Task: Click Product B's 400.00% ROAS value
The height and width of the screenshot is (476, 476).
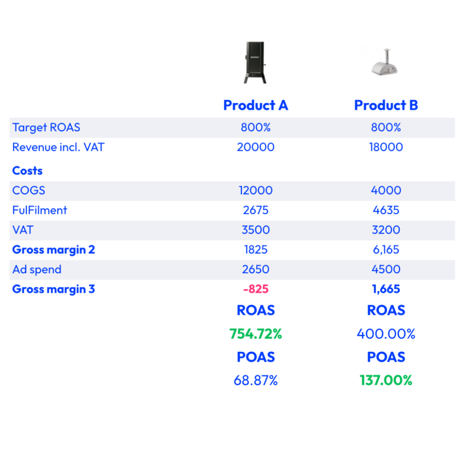Action: point(386,334)
